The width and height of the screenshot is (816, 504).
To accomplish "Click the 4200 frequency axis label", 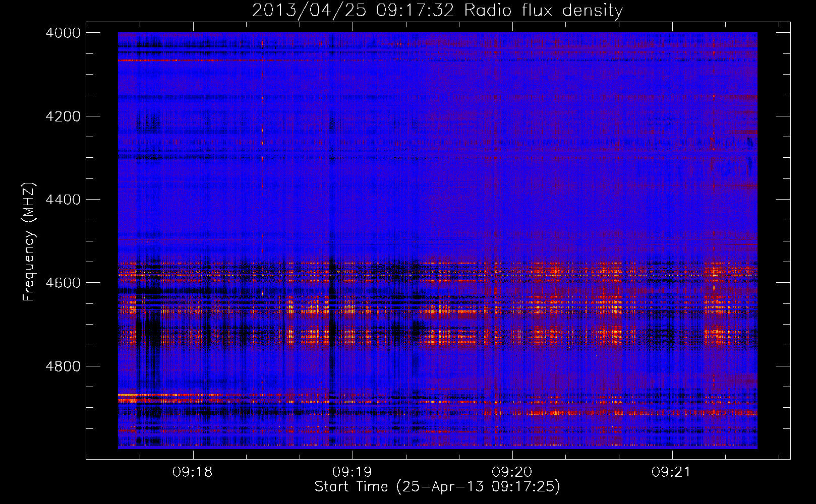I will click(63, 116).
